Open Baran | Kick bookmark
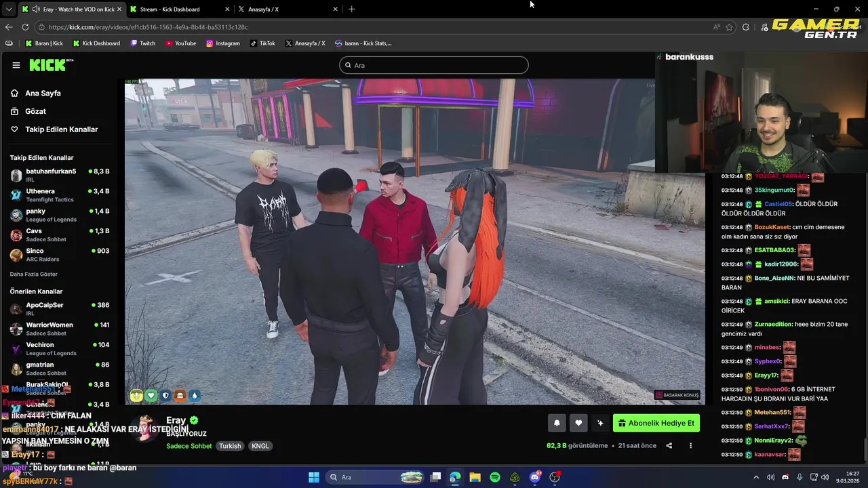This screenshot has height=488, width=868. point(44,43)
